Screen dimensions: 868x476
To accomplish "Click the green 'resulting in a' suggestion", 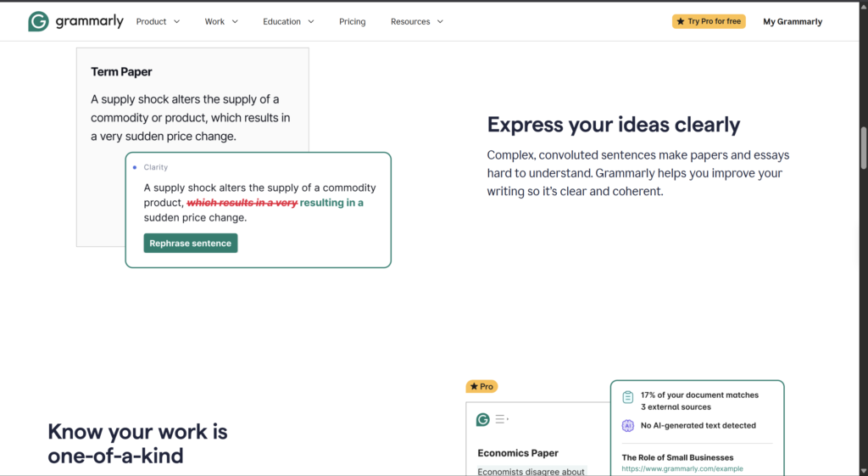I will [331, 203].
